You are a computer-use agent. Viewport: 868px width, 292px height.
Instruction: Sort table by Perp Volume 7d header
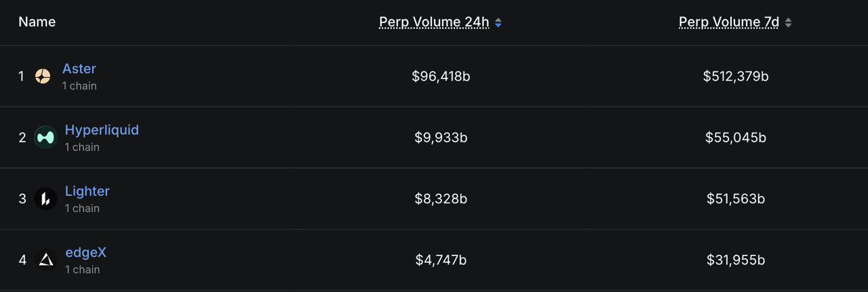[729, 22]
